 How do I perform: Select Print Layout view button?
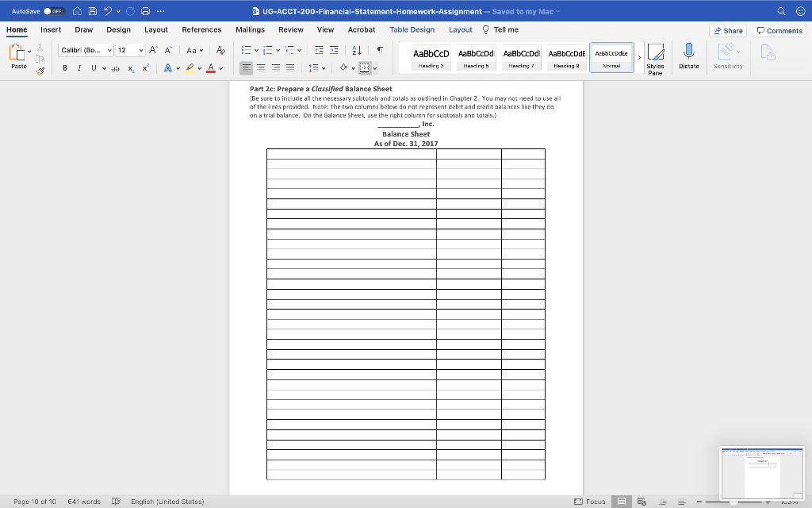click(x=622, y=502)
